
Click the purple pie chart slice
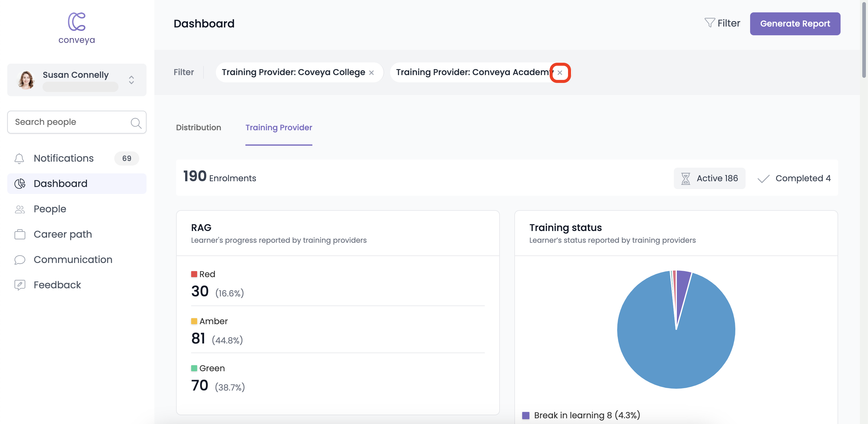pos(682,286)
